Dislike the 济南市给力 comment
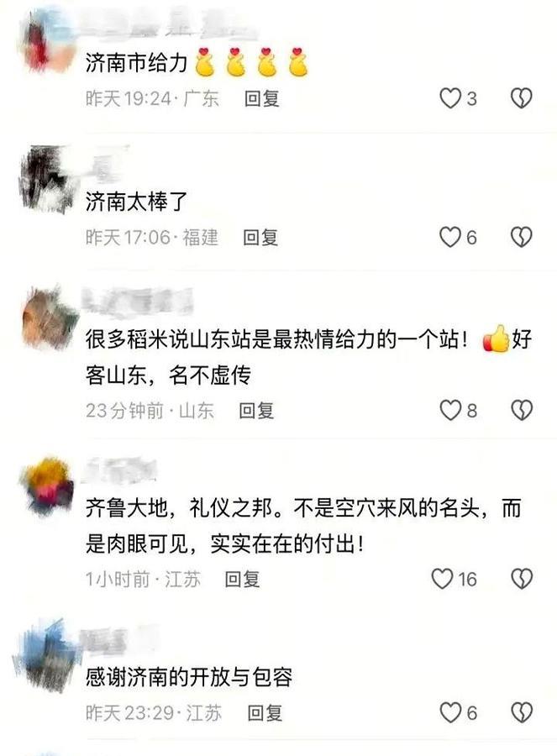Viewport: 557px width, 756px height. (522, 98)
